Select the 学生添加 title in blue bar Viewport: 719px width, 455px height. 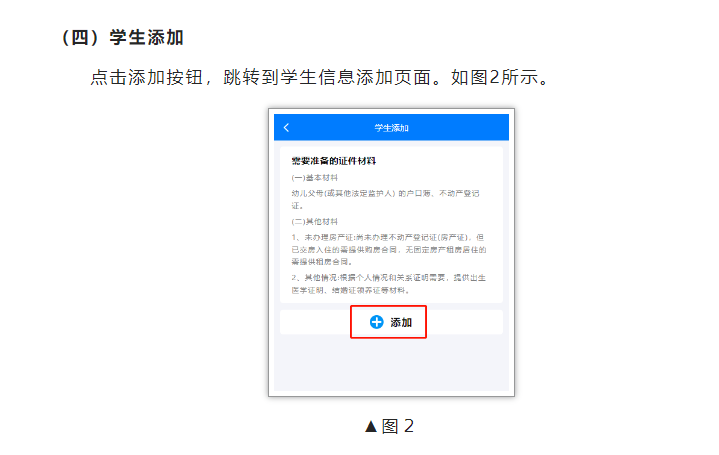(x=391, y=128)
